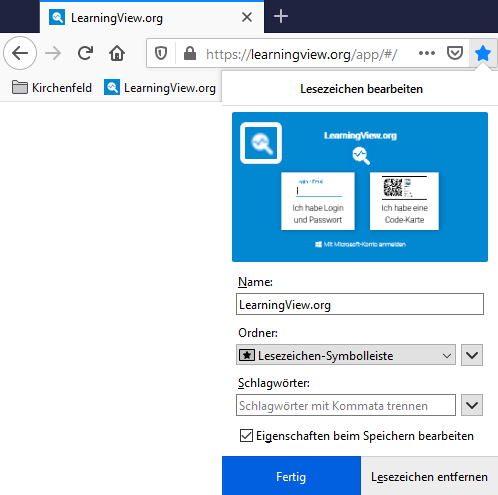Click the address bar URL
The image size is (498, 495).
point(301,54)
